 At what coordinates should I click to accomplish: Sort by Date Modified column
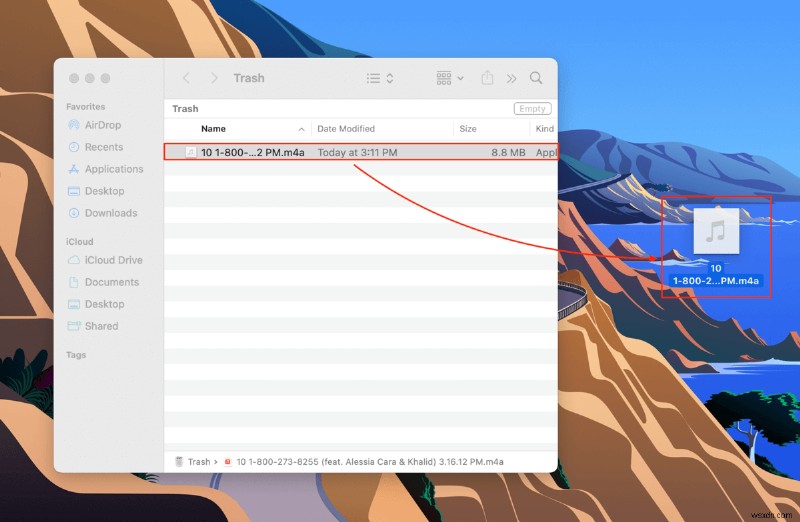[346, 129]
